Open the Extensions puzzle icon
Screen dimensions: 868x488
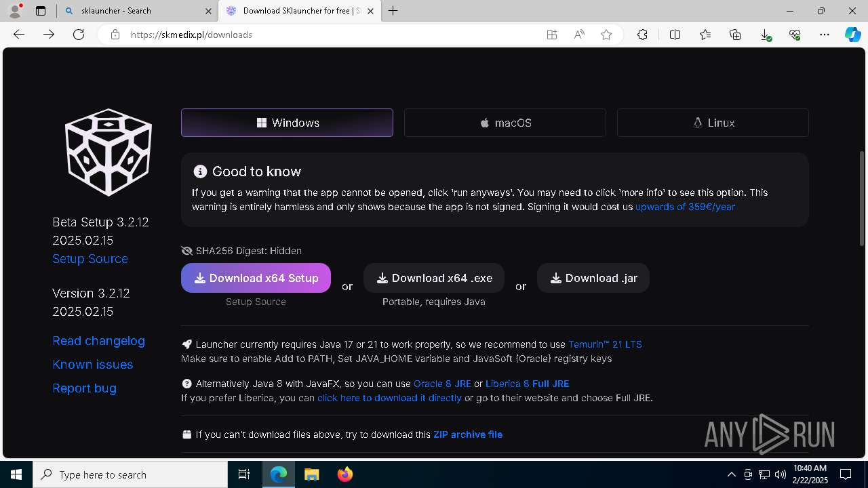click(642, 35)
